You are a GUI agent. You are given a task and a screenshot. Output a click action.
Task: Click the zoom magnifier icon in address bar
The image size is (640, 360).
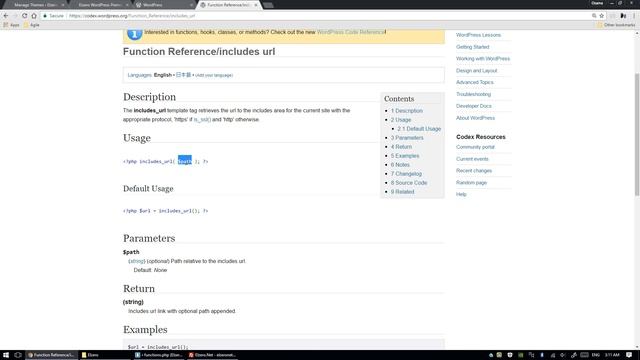coord(594,16)
